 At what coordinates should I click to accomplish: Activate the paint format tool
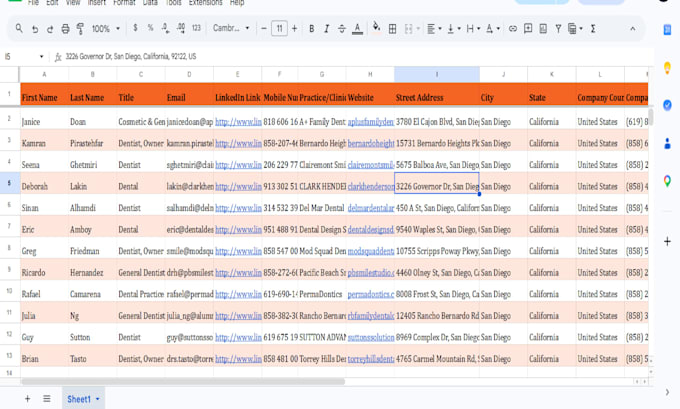tap(80, 29)
